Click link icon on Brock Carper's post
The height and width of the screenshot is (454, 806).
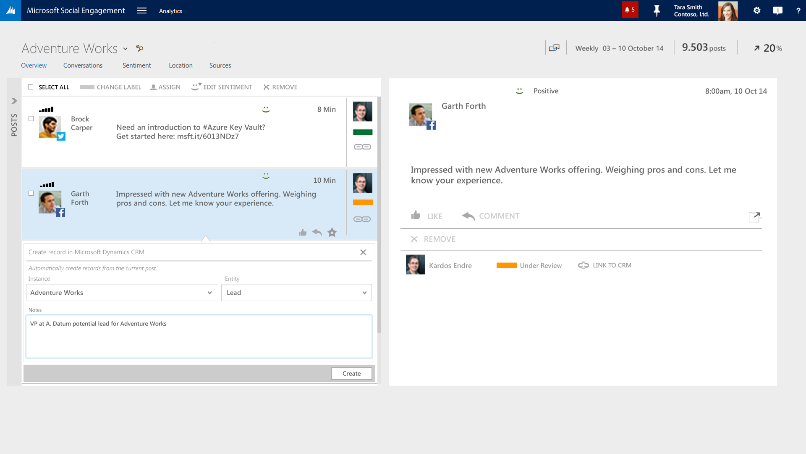[362, 146]
